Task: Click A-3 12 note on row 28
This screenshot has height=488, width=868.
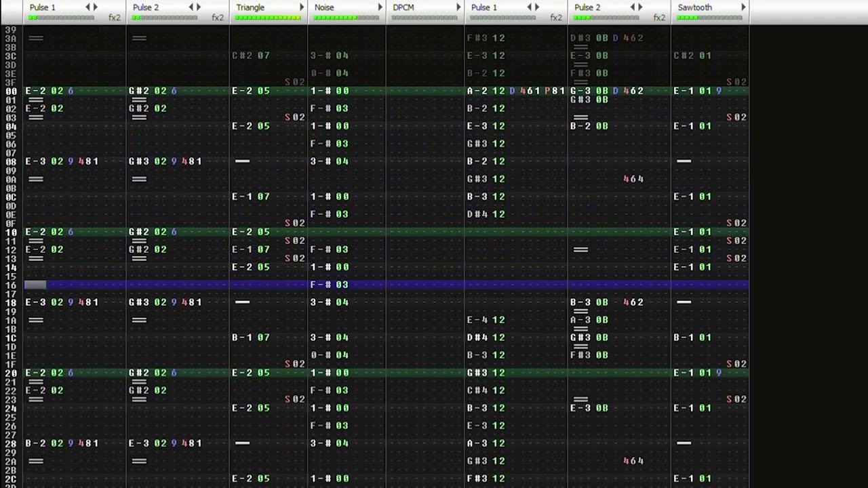Action: (x=486, y=443)
